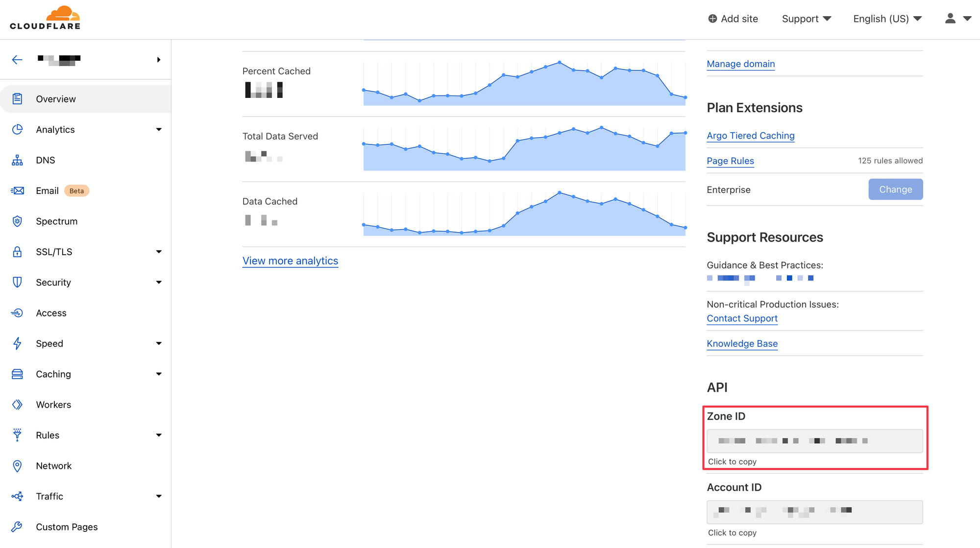The image size is (980, 548).
Task: Copy the Zone ID field value
Action: pos(814,441)
